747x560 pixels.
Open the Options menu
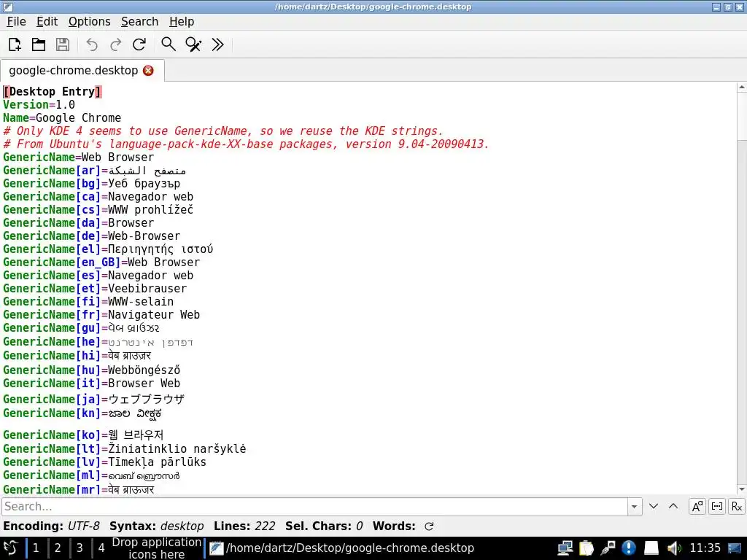coord(90,21)
